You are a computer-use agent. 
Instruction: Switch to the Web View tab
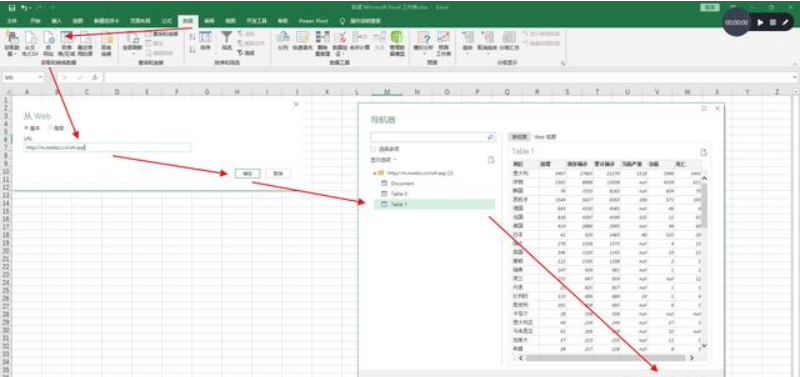click(x=545, y=137)
